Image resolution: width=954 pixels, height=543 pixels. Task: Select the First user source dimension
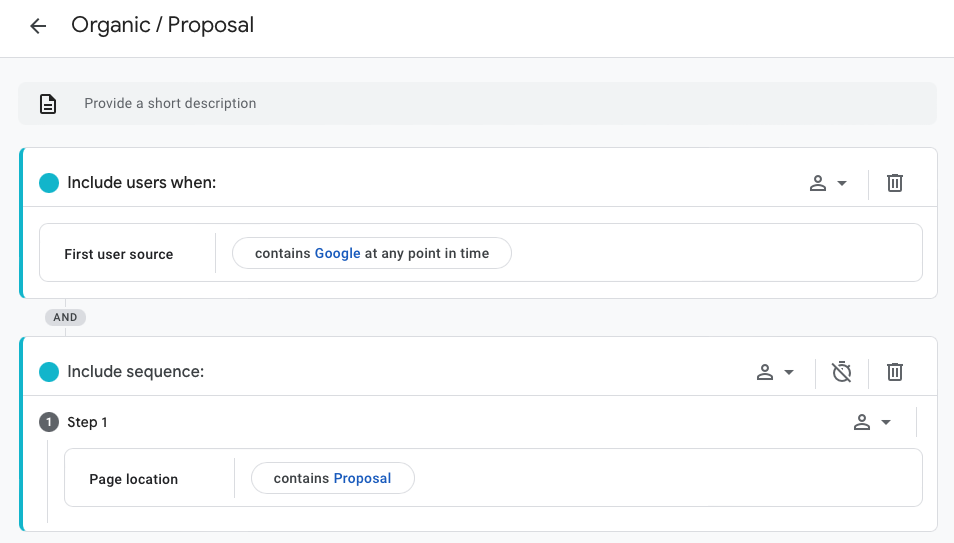pos(119,254)
